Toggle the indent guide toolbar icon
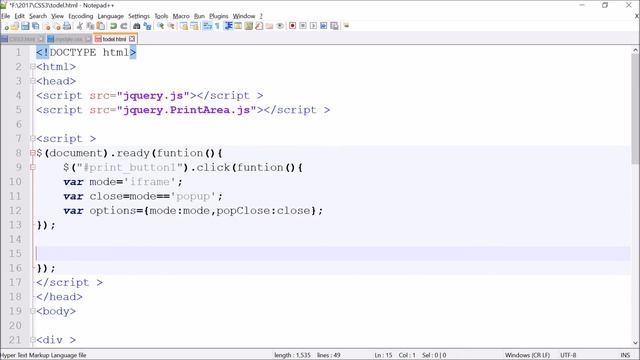This screenshot has width=640, height=360. click(228, 26)
